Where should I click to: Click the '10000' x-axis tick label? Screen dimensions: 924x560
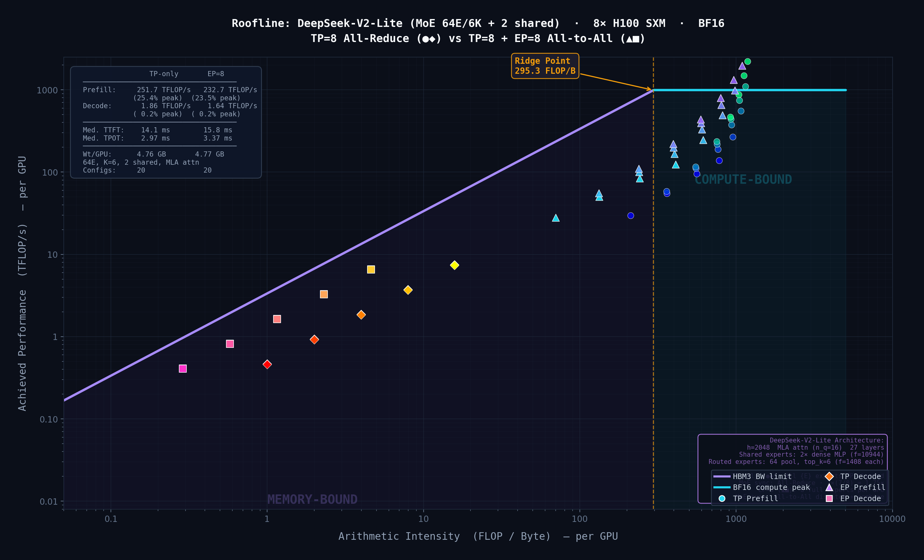(x=892, y=519)
